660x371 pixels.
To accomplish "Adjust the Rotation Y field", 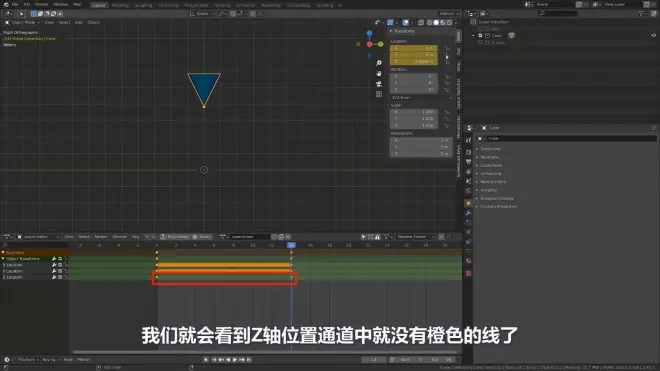I will (x=414, y=83).
